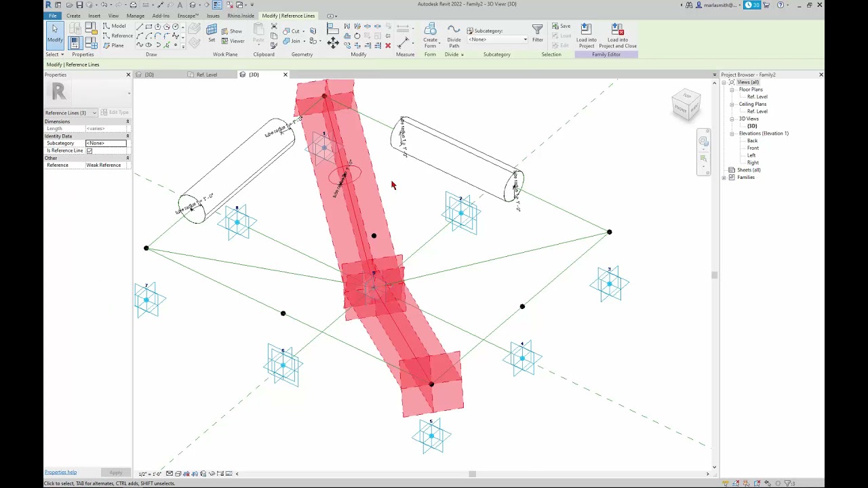Select Sheets (all) in Project Browser
The image size is (868, 488).
(749, 170)
